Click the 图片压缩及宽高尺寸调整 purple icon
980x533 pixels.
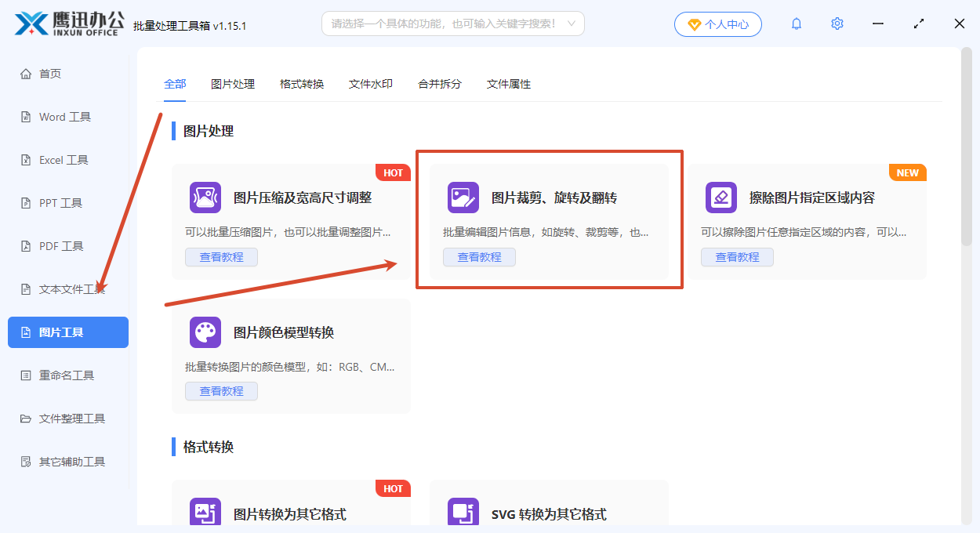(x=205, y=198)
